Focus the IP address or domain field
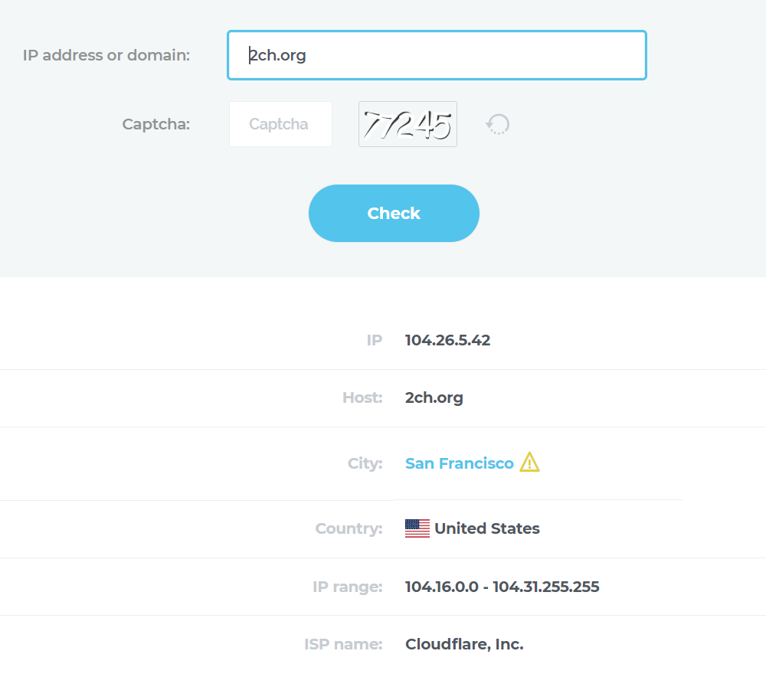The width and height of the screenshot is (766, 700). 437,55
